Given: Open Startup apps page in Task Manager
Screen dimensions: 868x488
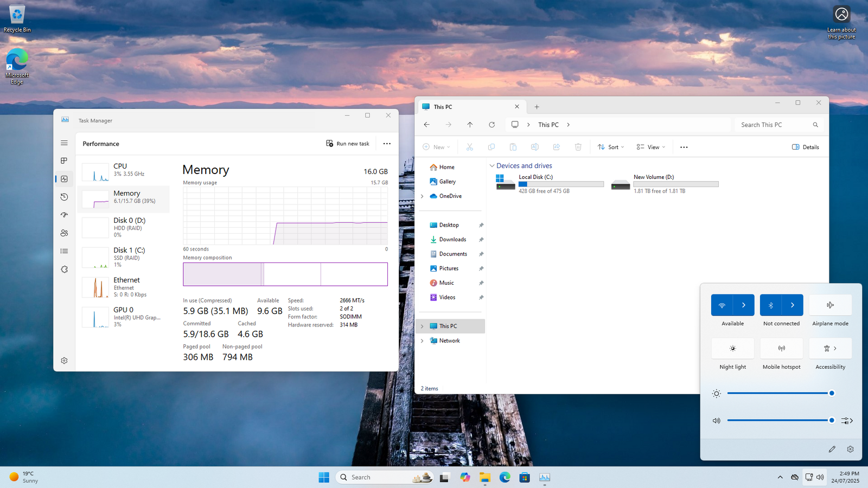Looking at the screenshot, I should pyautogui.click(x=64, y=215).
